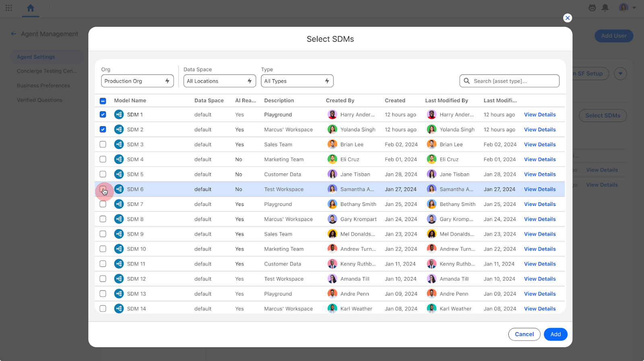
Task: Check the SDM 6 row checkbox
Action: point(103,189)
